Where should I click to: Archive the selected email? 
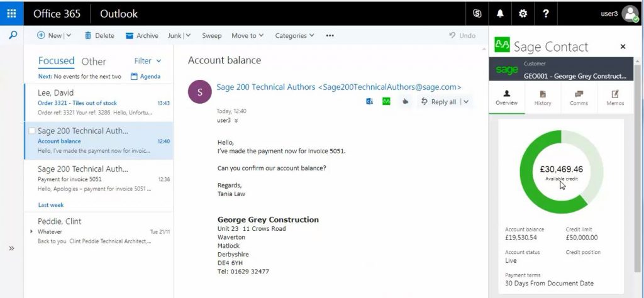[142, 36]
